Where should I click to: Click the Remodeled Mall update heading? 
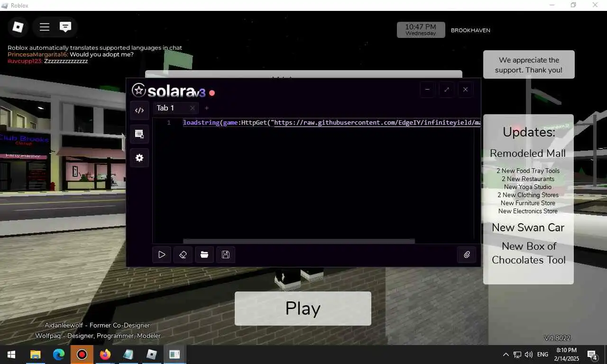coord(528,154)
